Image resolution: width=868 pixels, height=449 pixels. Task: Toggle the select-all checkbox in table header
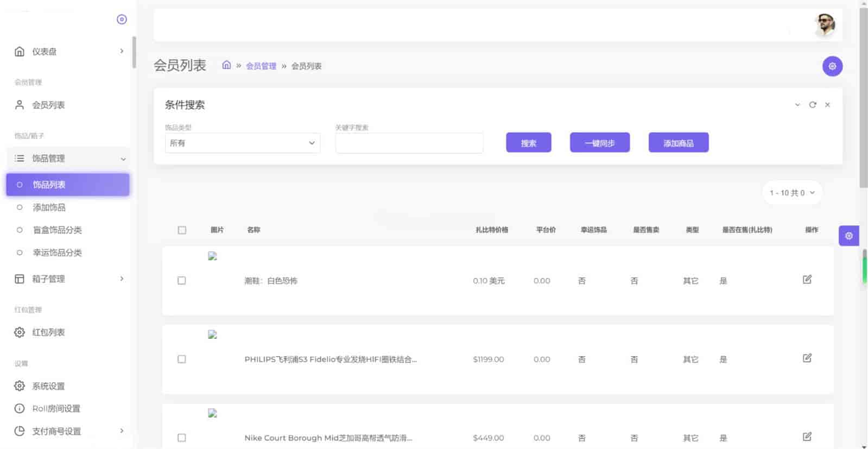coord(182,230)
